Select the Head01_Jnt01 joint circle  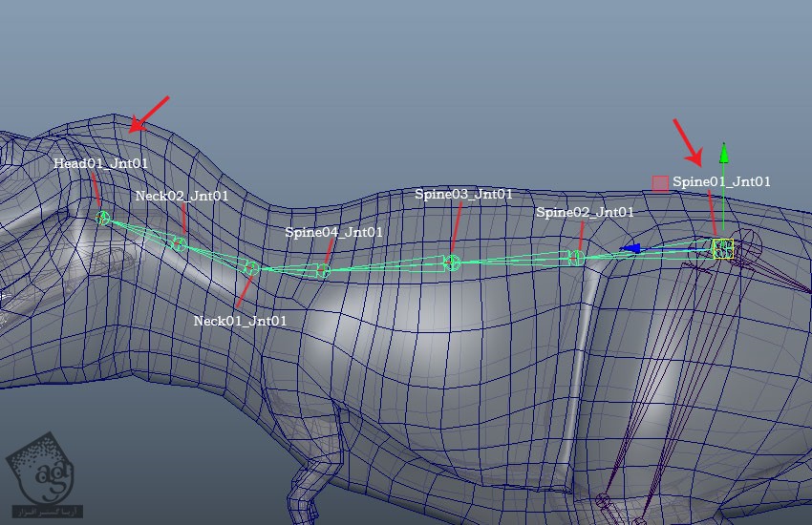click(x=103, y=218)
